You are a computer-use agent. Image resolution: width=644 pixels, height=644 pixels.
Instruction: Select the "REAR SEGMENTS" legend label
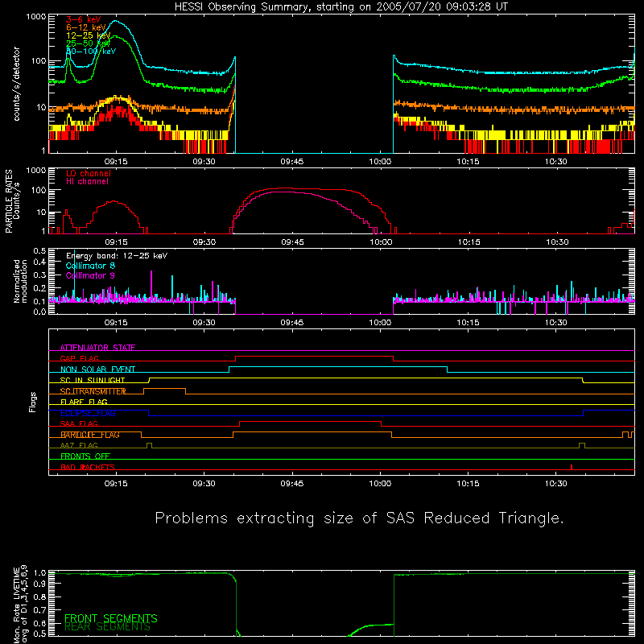click(x=108, y=627)
